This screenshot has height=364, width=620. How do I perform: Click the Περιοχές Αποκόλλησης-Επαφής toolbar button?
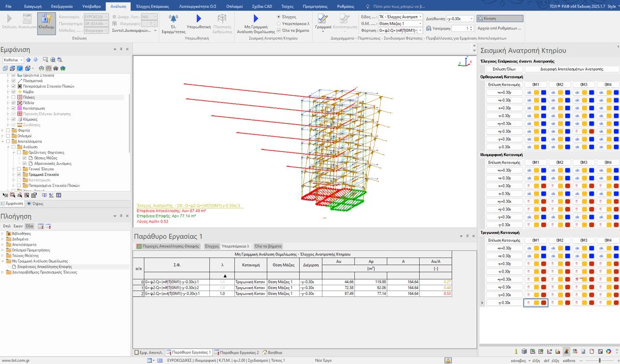[168, 246]
